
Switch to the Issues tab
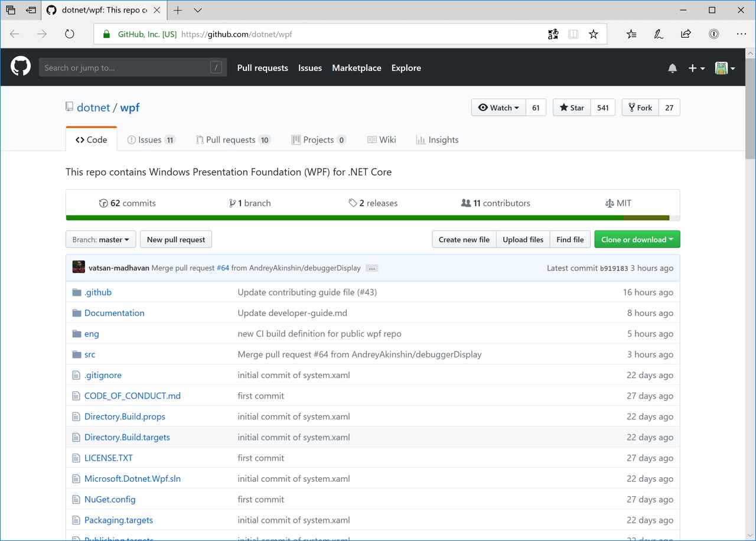(151, 139)
